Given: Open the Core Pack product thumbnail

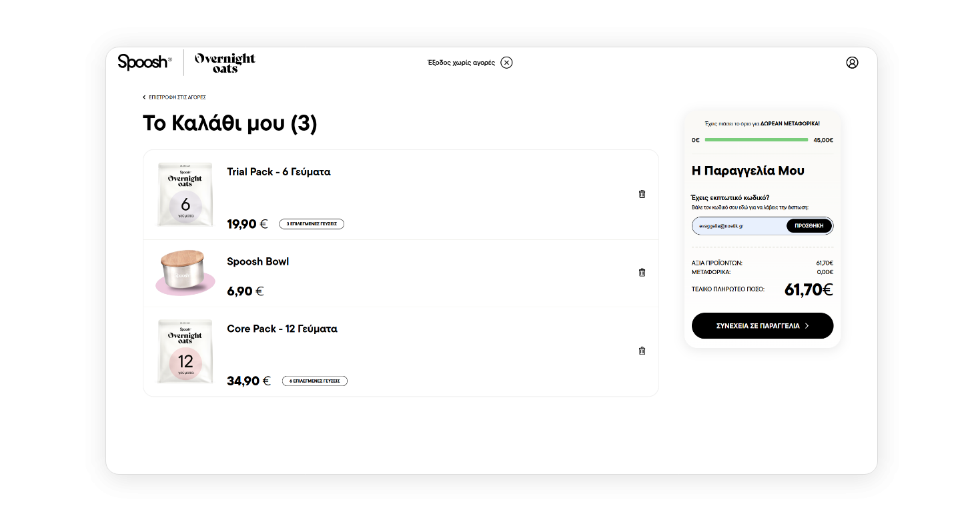Looking at the screenshot, I should pyautogui.click(x=185, y=351).
